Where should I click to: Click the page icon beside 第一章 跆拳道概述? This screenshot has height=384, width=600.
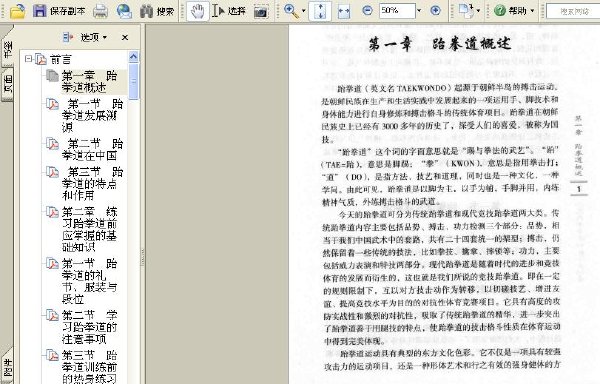tap(52, 75)
